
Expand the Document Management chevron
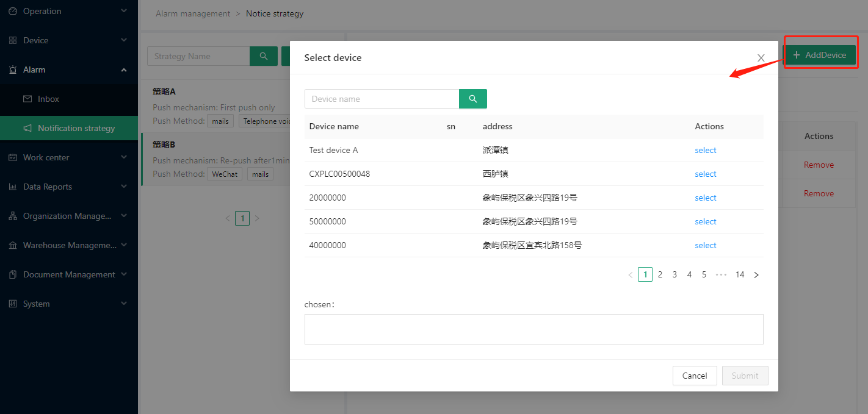[x=124, y=274]
